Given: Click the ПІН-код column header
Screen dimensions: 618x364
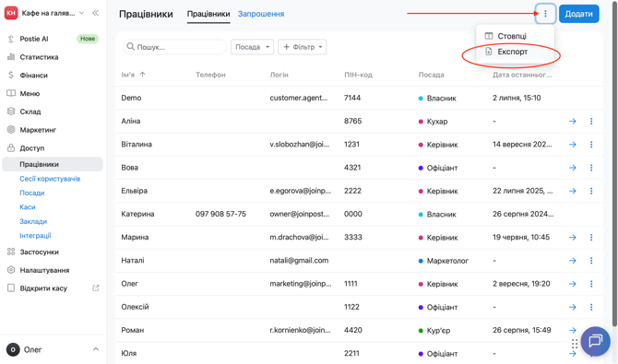Looking at the screenshot, I should pyautogui.click(x=358, y=75).
